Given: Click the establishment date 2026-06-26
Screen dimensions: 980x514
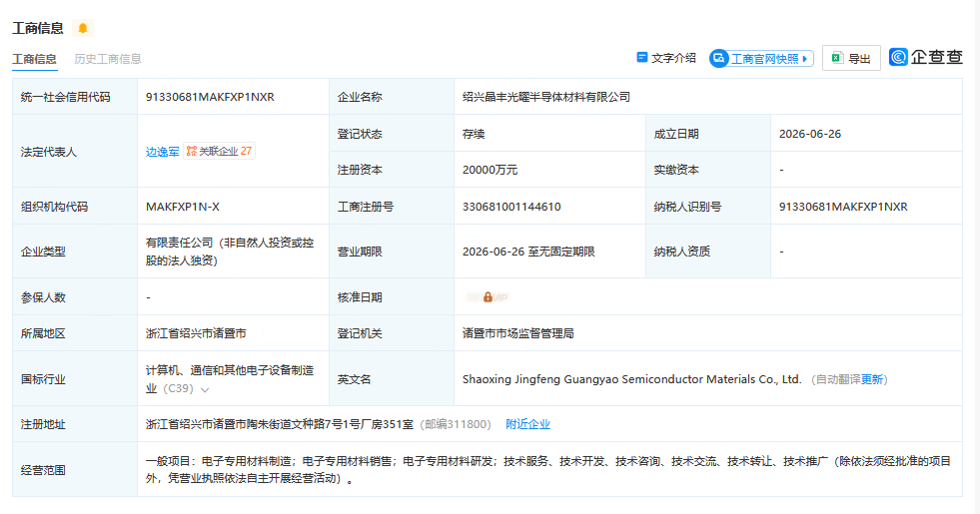Looking at the screenshot, I should click(x=810, y=134).
